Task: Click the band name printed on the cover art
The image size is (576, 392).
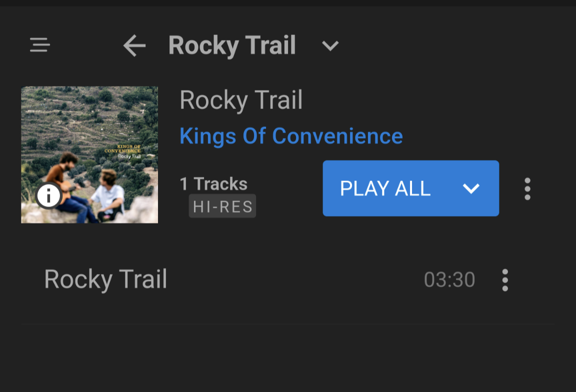Action: (x=123, y=148)
